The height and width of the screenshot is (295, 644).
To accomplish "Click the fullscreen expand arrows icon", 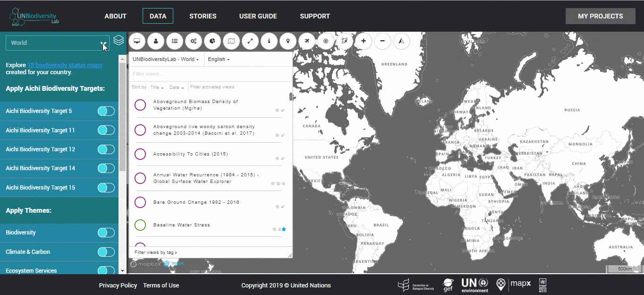I will [x=250, y=41].
